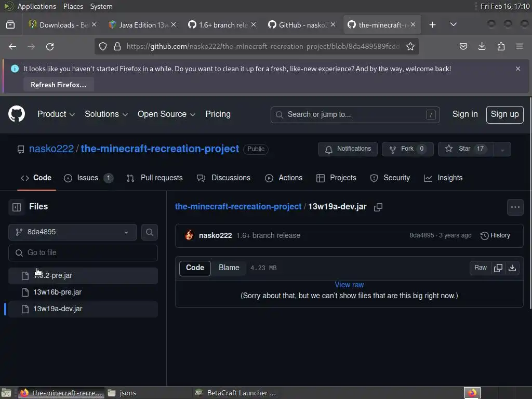Image resolution: width=532 pixels, height=399 pixels.
Task: Switch to the Blame view
Action: click(x=229, y=268)
